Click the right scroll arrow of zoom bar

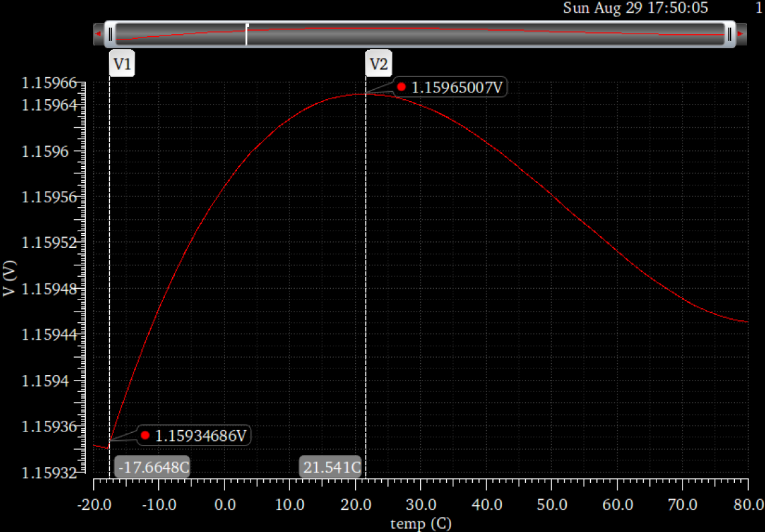tap(741, 34)
